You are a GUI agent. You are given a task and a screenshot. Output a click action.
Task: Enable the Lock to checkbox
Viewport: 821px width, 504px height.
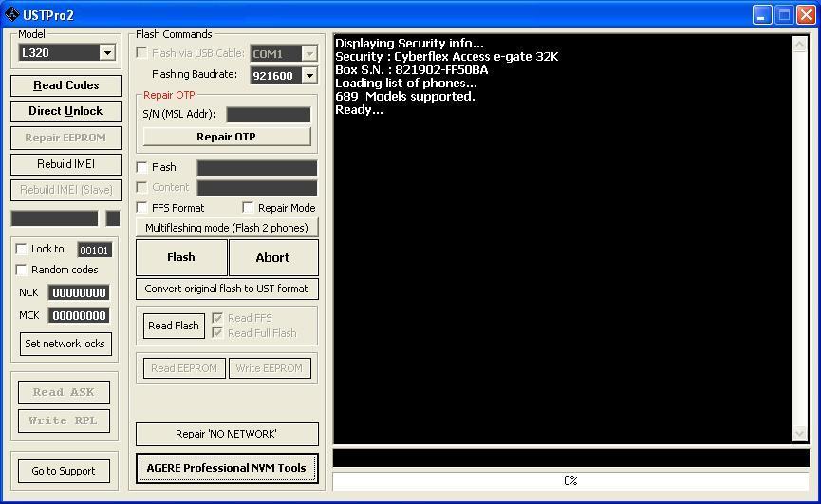pos(22,249)
